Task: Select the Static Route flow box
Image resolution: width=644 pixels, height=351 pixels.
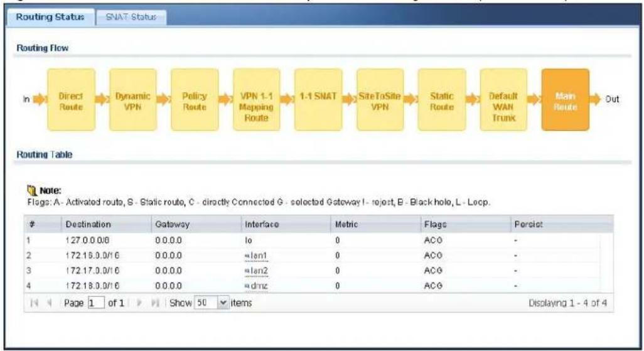Action: (x=441, y=100)
